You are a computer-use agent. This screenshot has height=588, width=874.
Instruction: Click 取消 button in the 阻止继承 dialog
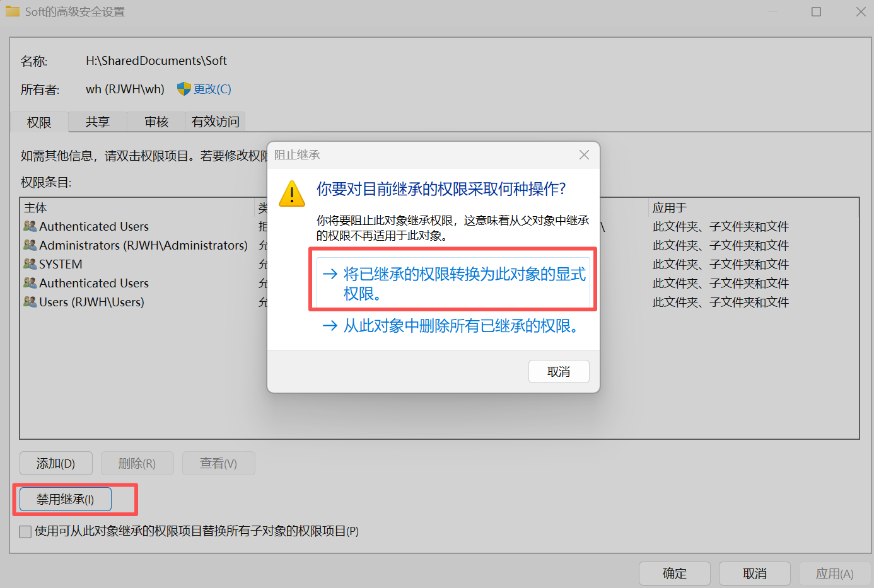point(559,372)
